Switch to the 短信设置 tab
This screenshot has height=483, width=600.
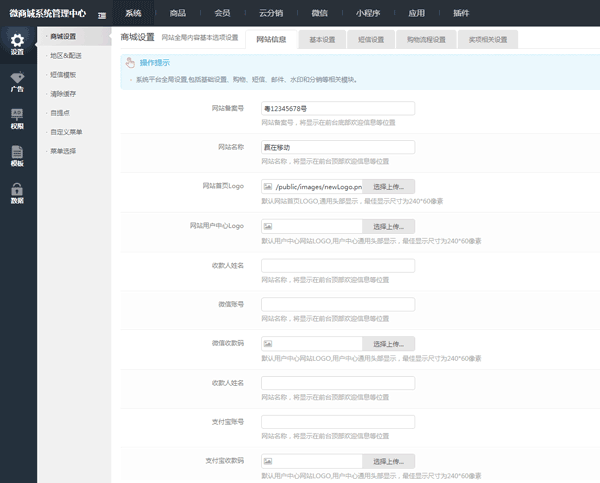370,40
